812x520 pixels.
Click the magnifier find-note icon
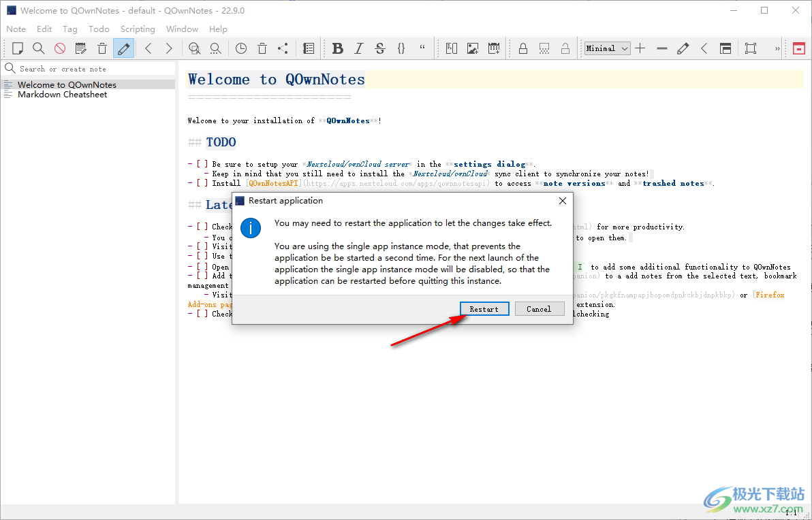coord(39,48)
